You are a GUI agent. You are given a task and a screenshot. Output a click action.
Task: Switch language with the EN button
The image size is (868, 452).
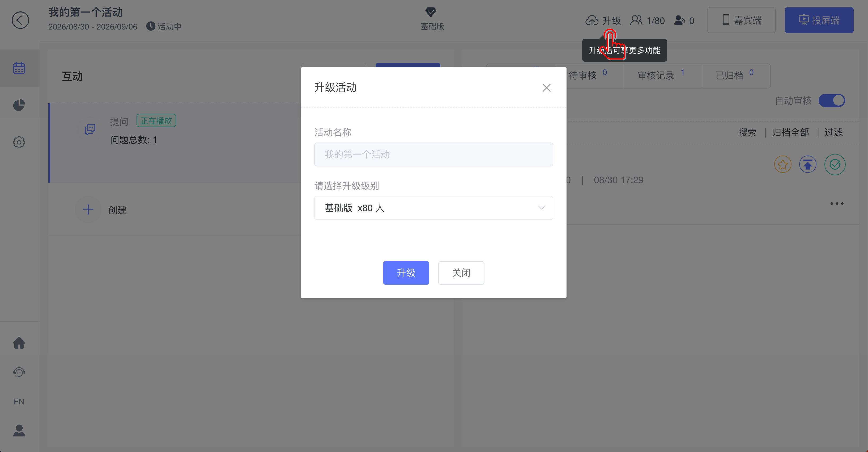point(19,401)
